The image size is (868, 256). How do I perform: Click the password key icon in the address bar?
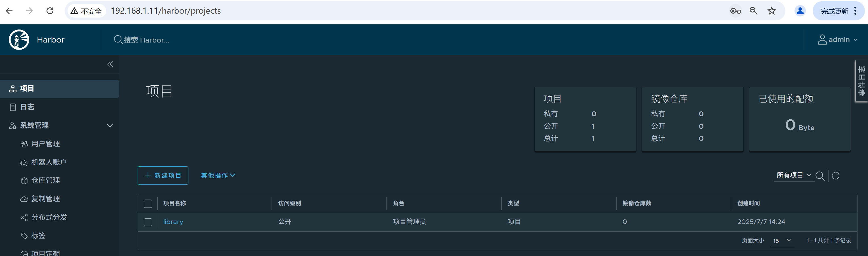pyautogui.click(x=735, y=11)
